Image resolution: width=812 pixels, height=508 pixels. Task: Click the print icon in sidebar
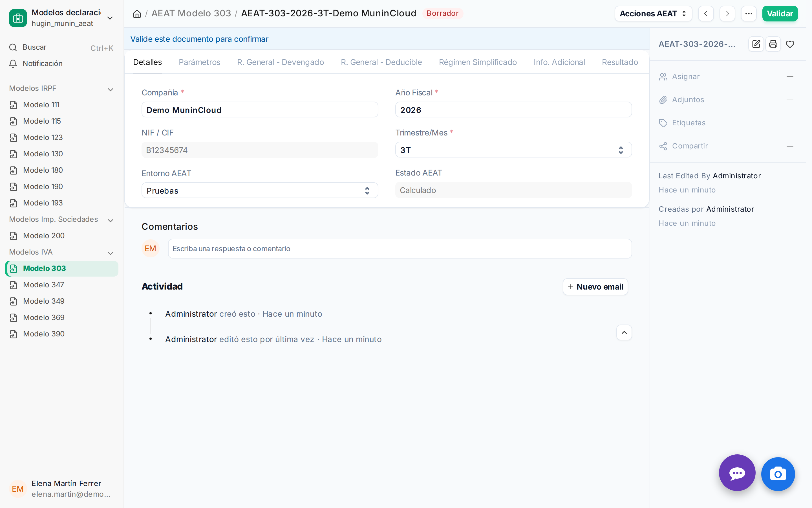tap(773, 44)
